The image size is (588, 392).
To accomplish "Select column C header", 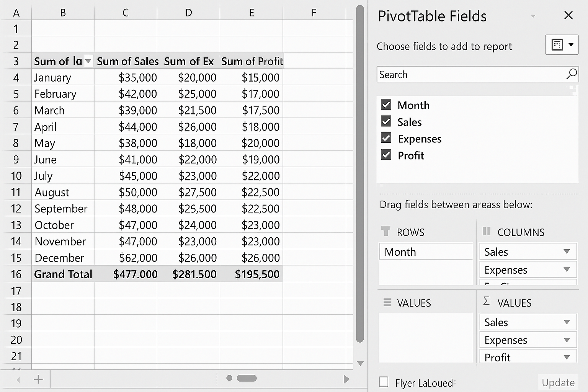I will [x=126, y=13].
